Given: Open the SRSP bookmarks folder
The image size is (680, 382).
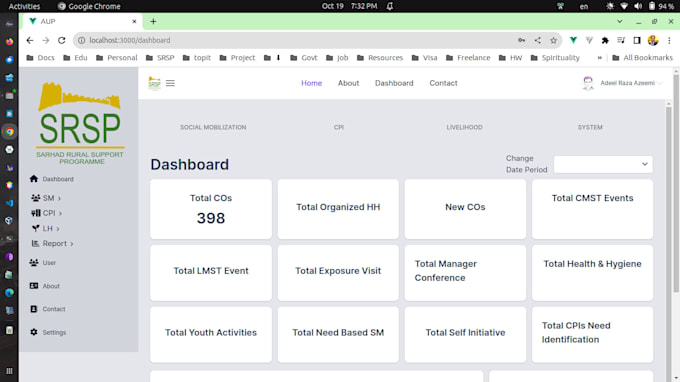Looking at the screenshot, I should click(160, 58).
